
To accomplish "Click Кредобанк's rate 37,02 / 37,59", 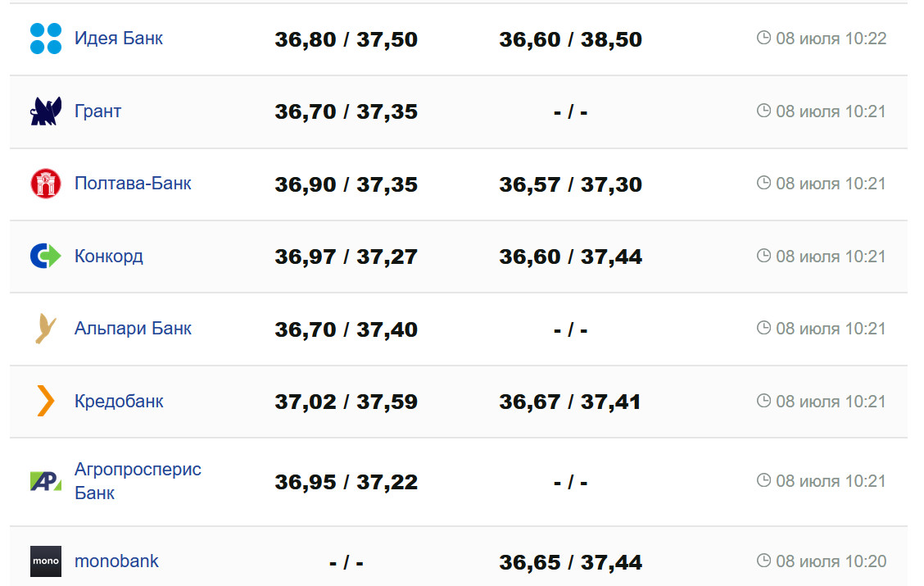I will (346, 402).
